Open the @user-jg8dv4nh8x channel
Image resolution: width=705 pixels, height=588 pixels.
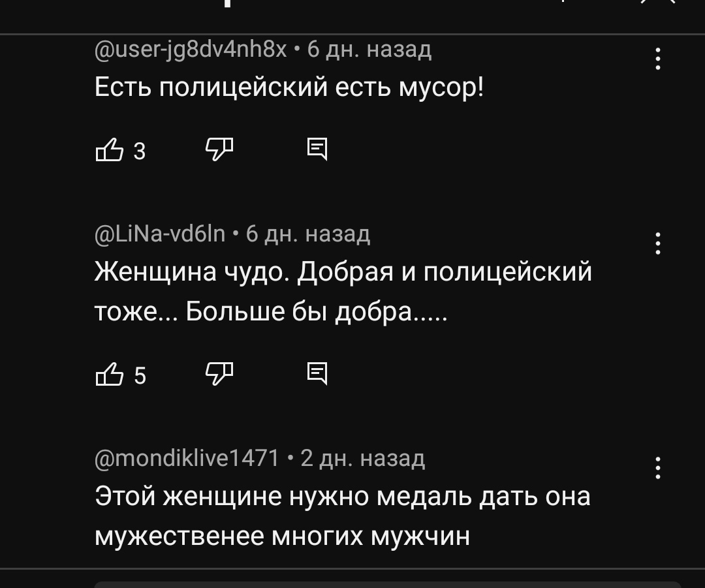[x=191, y=49]
